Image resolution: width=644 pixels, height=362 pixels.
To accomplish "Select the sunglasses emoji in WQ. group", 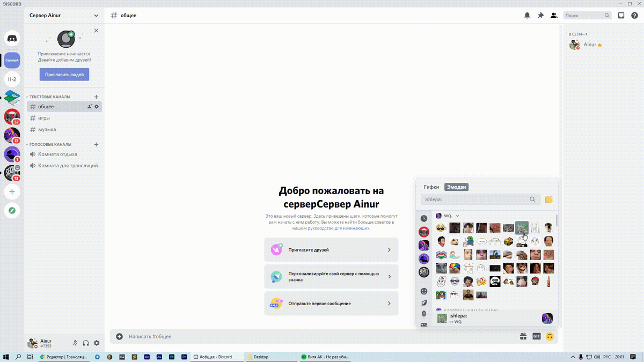I will 441,228.
